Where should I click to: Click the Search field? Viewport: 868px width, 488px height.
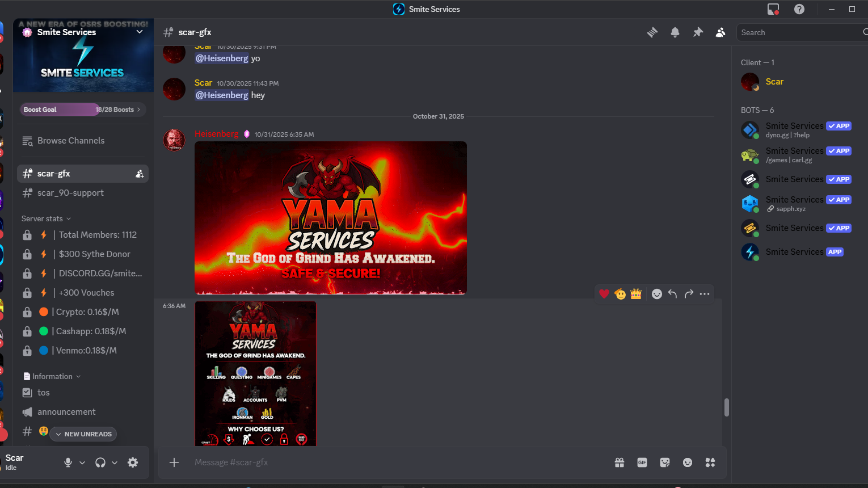pos(801,32)
